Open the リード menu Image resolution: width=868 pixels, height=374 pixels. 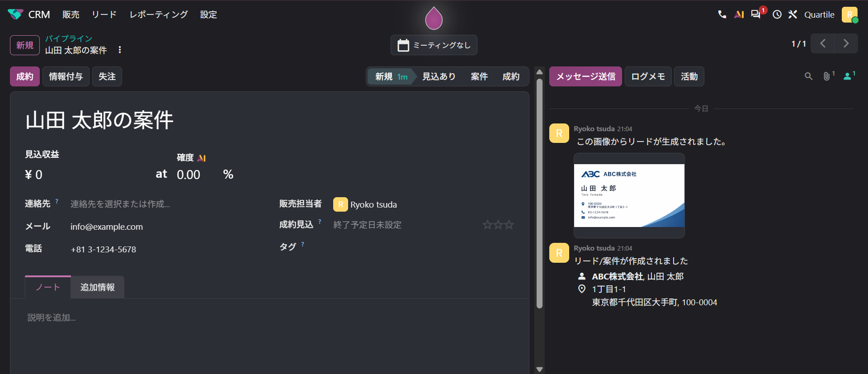104,14
